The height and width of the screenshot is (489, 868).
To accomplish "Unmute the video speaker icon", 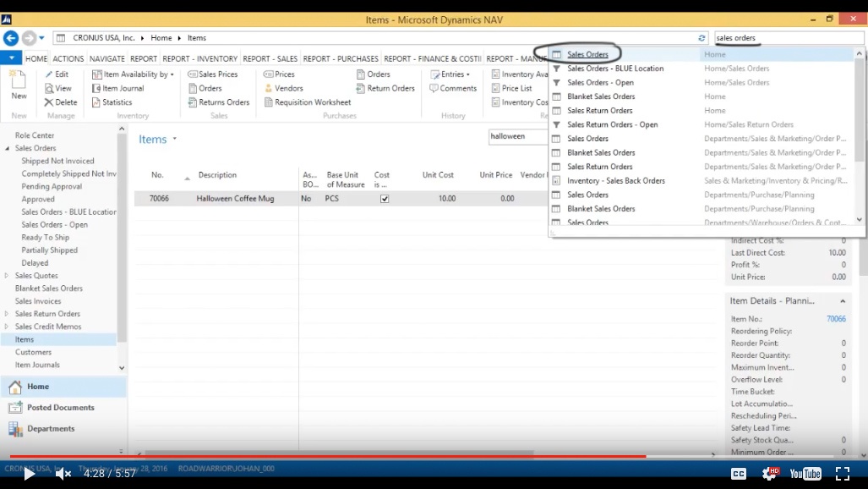I will 63,474.
